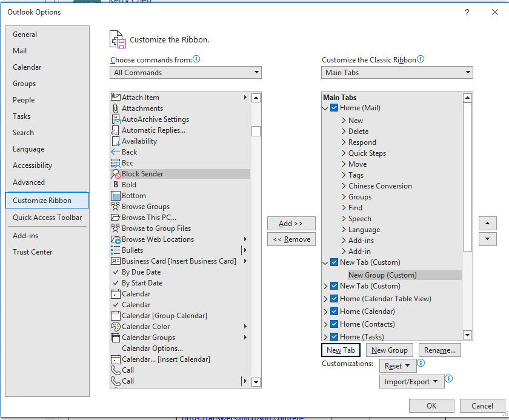This screenshot has height=420, width=509.
Task: Click the Cancel button
Action: [482, 405]
